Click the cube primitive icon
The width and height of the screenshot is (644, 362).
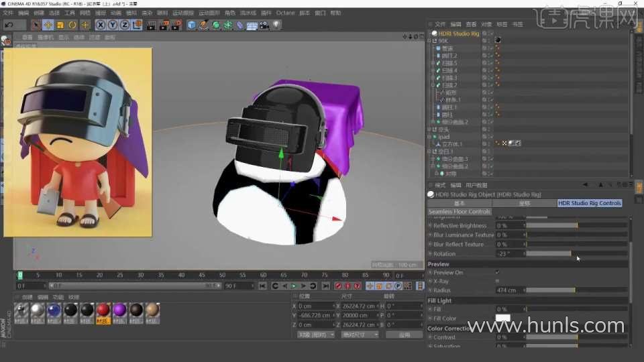tap(192, 25)
